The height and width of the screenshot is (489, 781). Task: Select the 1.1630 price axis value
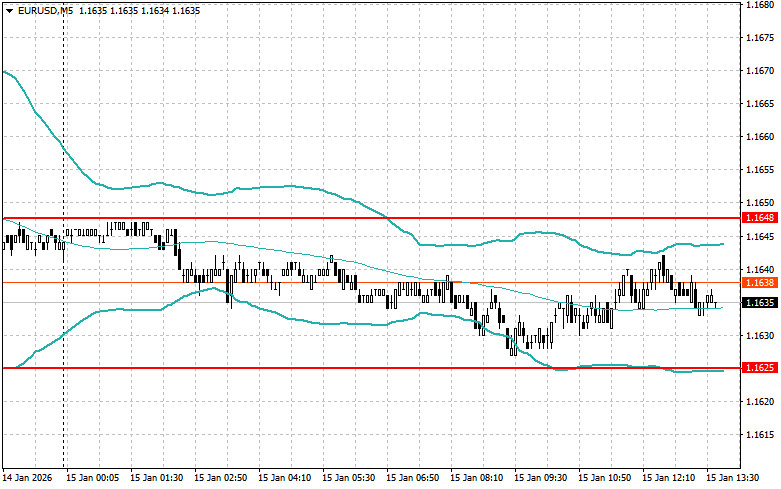(760, 335)
